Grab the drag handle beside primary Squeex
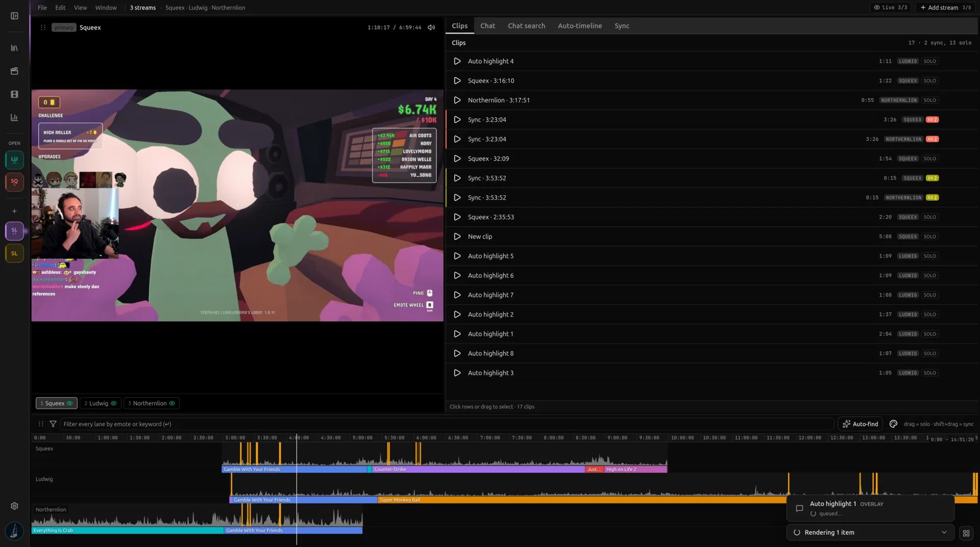This screenshot has height=547, width=980. click(x=43, y=28)
